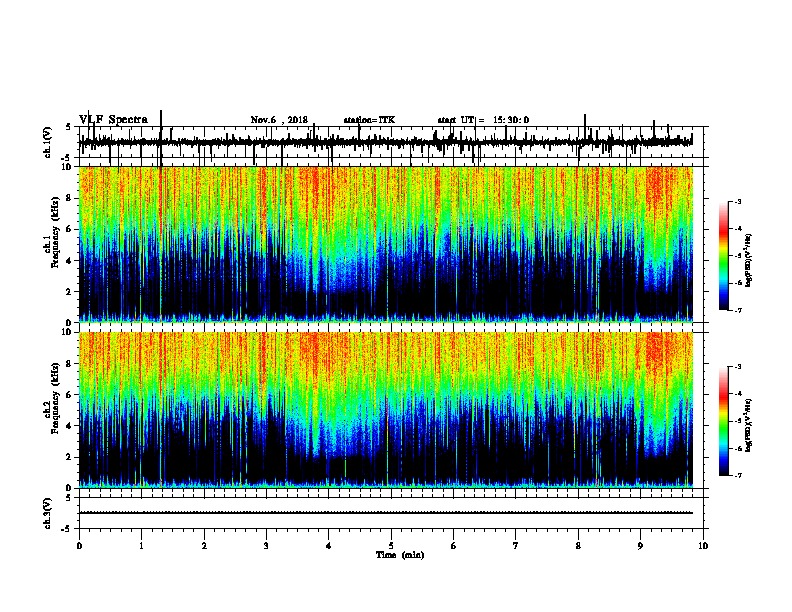
Task: Click the time axis tick label "4"
Action: (329, 546)
